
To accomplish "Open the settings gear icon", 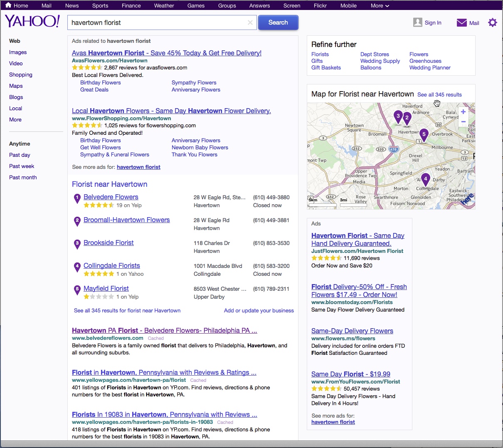I will coord(493,22).
